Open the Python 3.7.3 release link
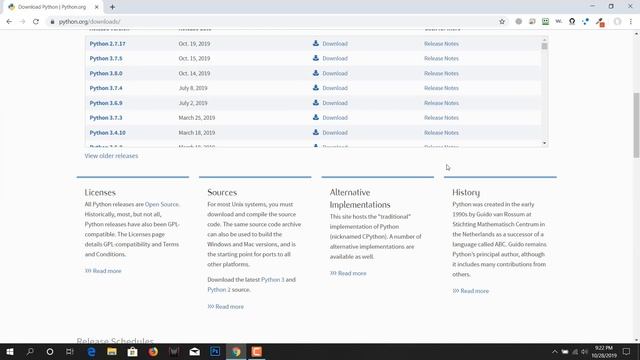Screen dimensions: 640x360 [106, 118]
